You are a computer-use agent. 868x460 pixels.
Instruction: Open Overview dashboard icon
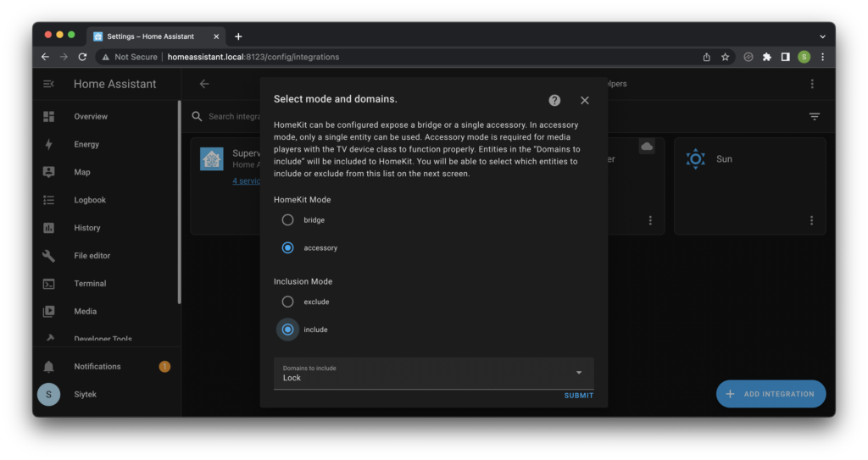(48, 116)
